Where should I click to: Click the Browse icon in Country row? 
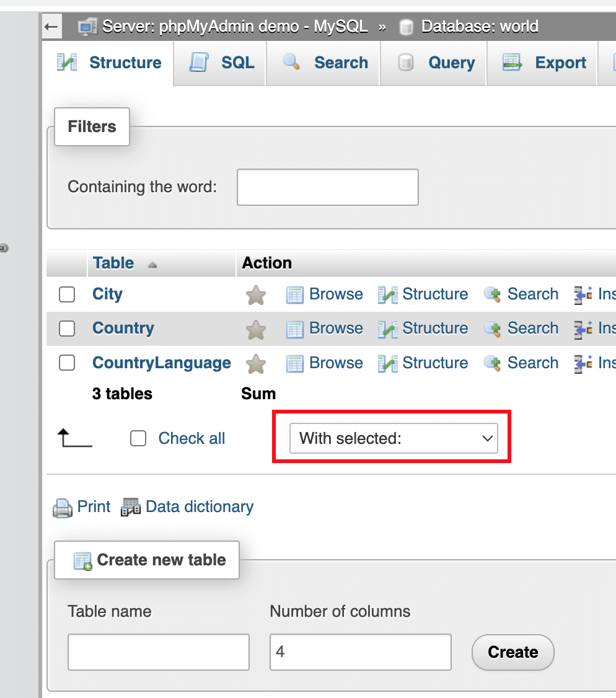pyautogui.click(x=294, y=329)
